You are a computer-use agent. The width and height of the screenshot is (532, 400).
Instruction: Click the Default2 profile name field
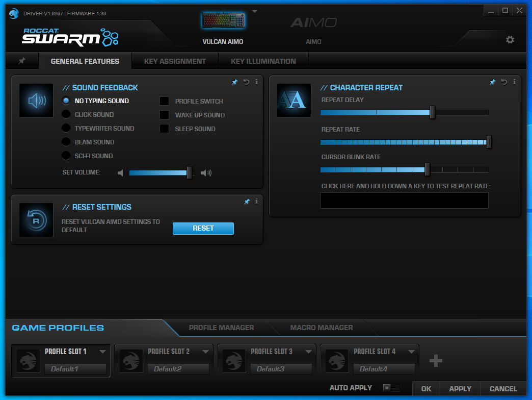pos(178,369)
